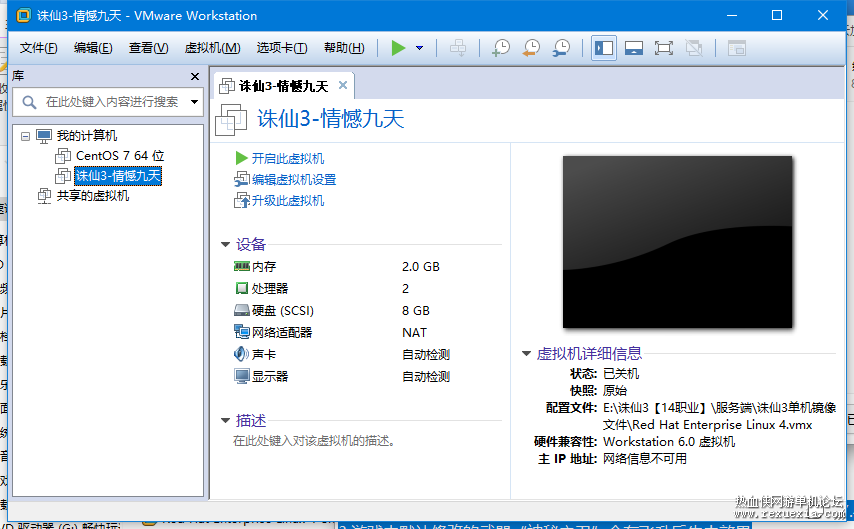Close the 库 library panel
The height and width of the screenshot is (529, 854).
(195, 76)
